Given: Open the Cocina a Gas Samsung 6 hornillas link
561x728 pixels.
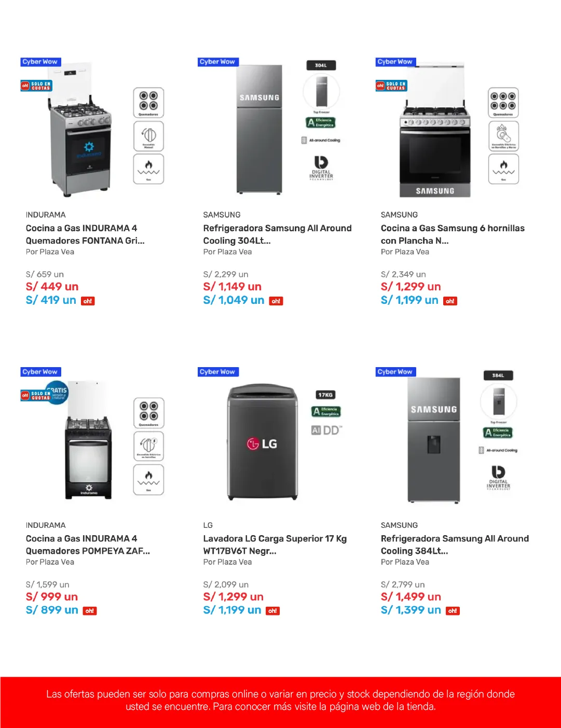Looking at the screenshot, I should point(453,234).
